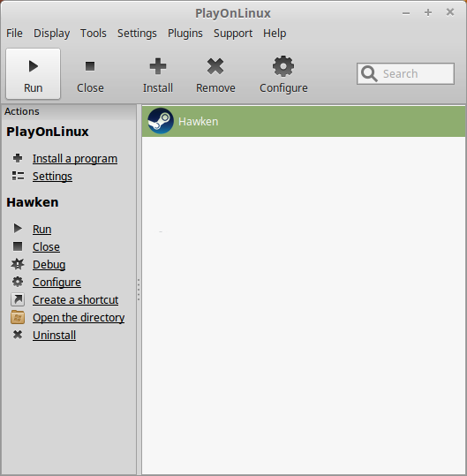467x476 pixels.
Task: Click the Steam icon beside Hawken
Action: 161,121
